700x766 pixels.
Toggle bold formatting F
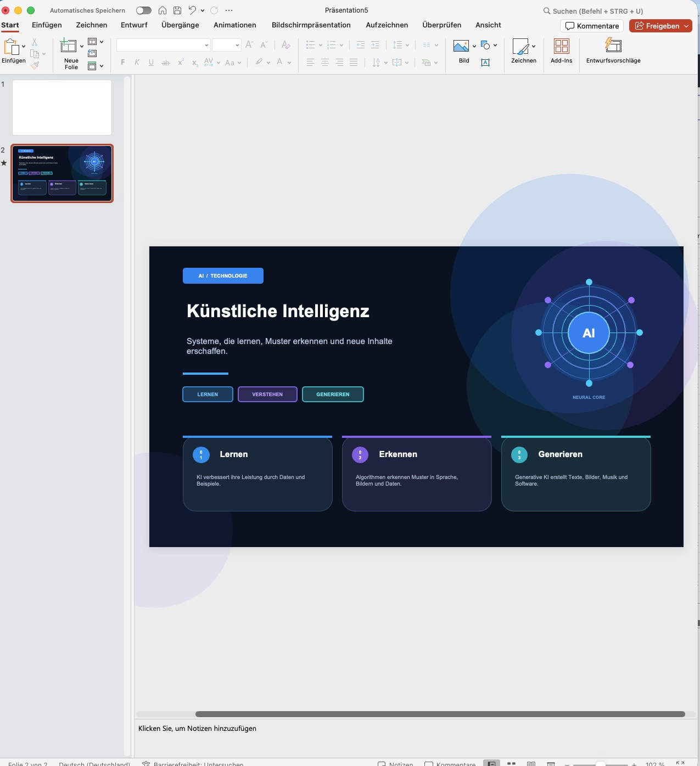(x=122, y=63)
